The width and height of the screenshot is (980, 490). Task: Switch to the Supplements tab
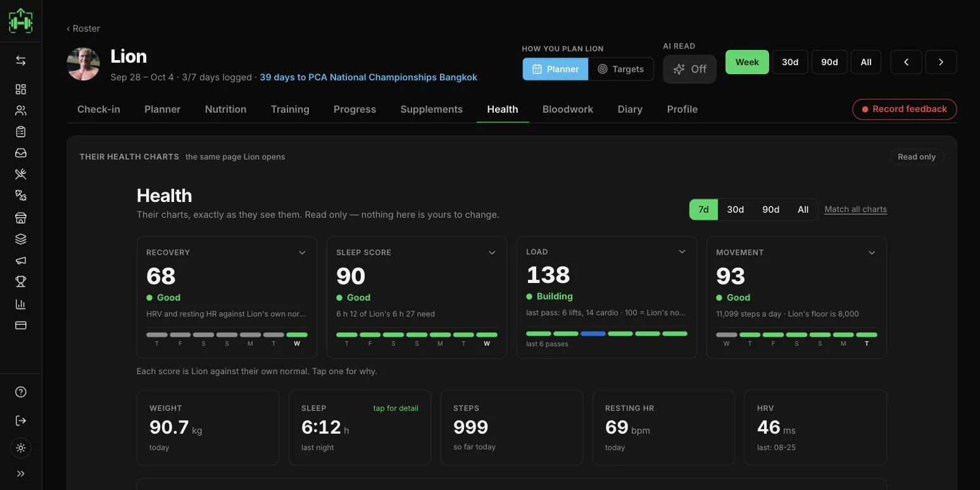pyautogui.click(x=432, y=109)
